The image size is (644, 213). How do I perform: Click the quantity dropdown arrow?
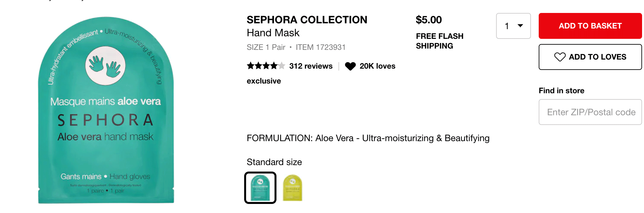coord(520,26)
